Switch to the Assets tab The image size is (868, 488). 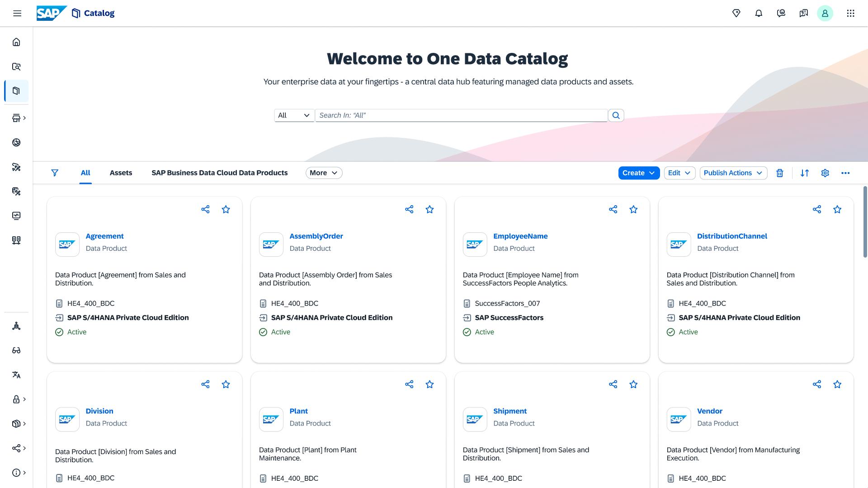(x=121, y=173)
